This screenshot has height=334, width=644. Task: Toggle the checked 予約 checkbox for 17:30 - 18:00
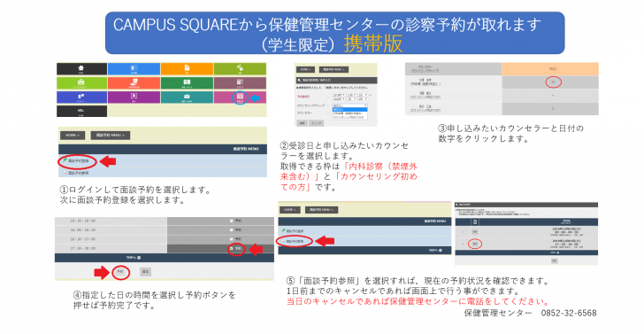(x=231, y=248)
